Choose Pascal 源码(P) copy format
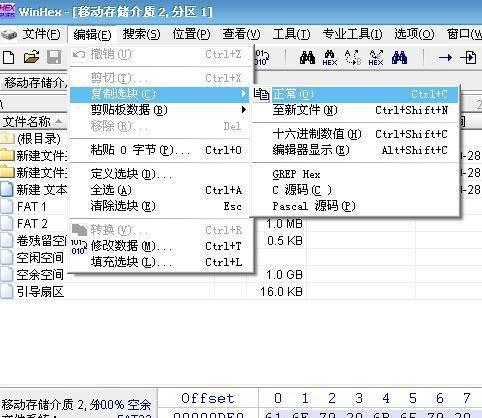 [355, 206]
